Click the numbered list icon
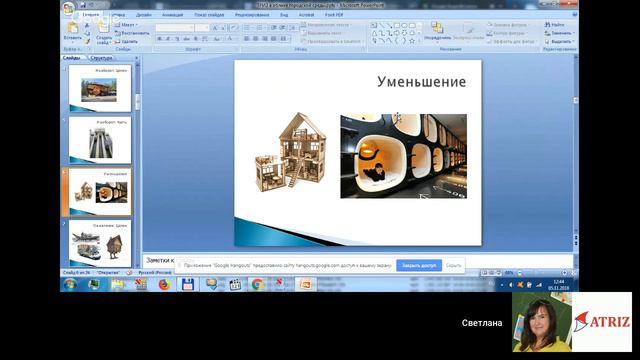The height and width of the screenshot is (360, 640). [260, 28]
